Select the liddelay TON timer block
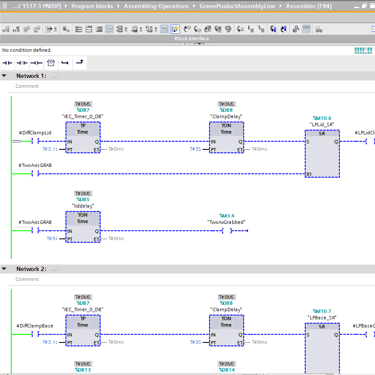The width and height of the screenshot is (375, 375). pyautogui.click(x=83, y=227)
